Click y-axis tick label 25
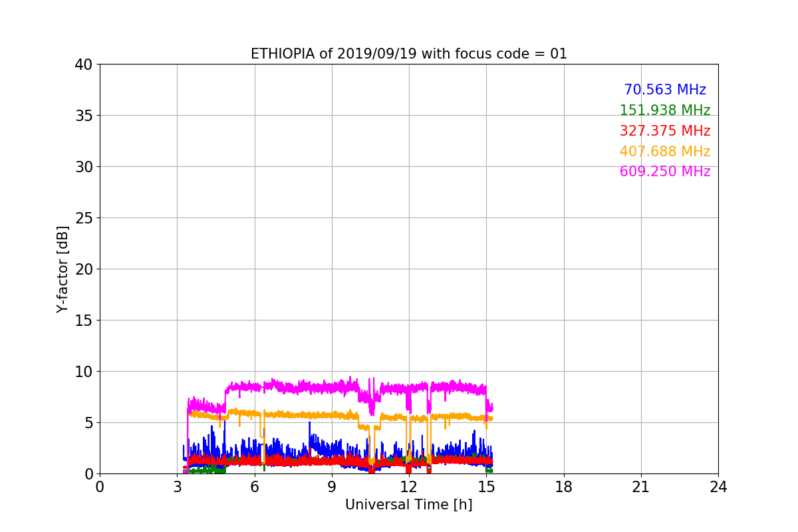This screenshot has height=532, width=798. point(84,218)
